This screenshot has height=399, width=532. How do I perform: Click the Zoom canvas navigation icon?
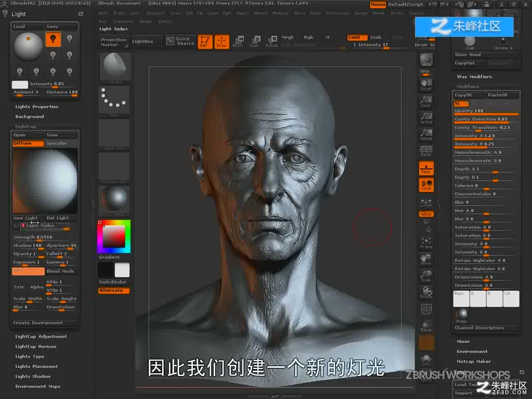426,101
